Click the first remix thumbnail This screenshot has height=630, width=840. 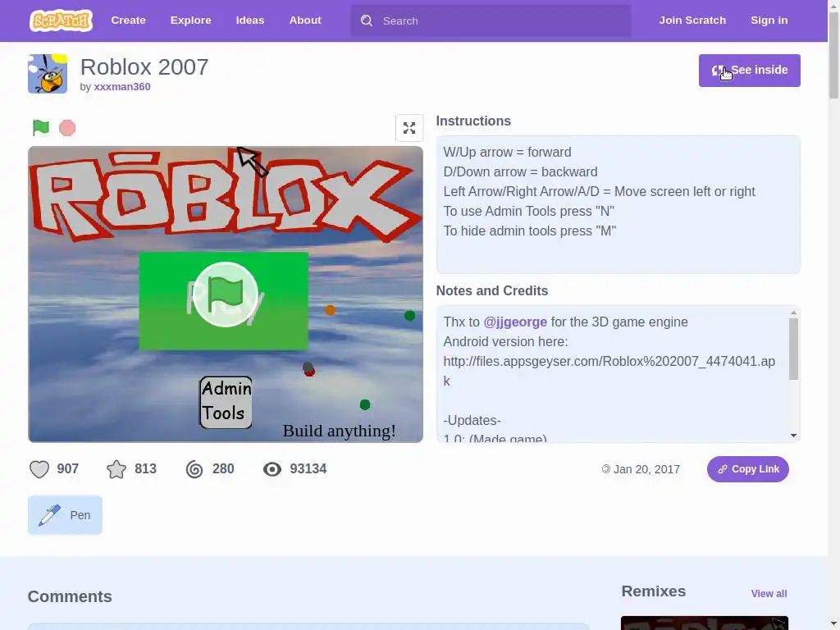(705, 623)
